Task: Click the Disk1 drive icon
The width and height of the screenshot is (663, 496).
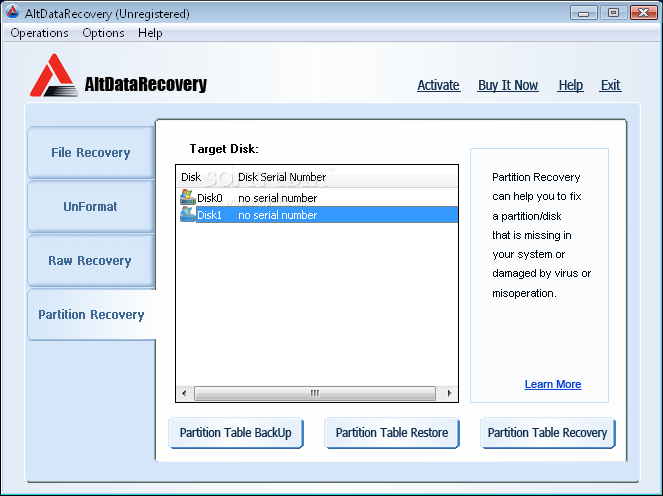Action: point(187,214)
